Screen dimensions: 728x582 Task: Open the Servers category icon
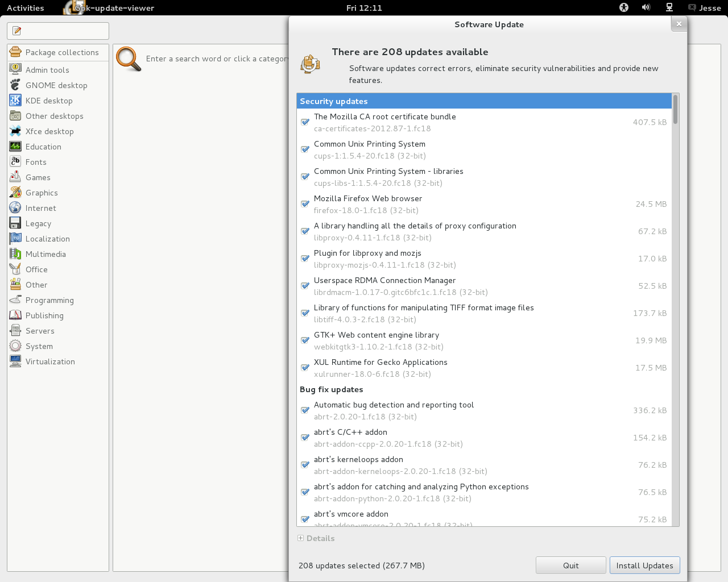pyautogui.click(x=15, y=330)
